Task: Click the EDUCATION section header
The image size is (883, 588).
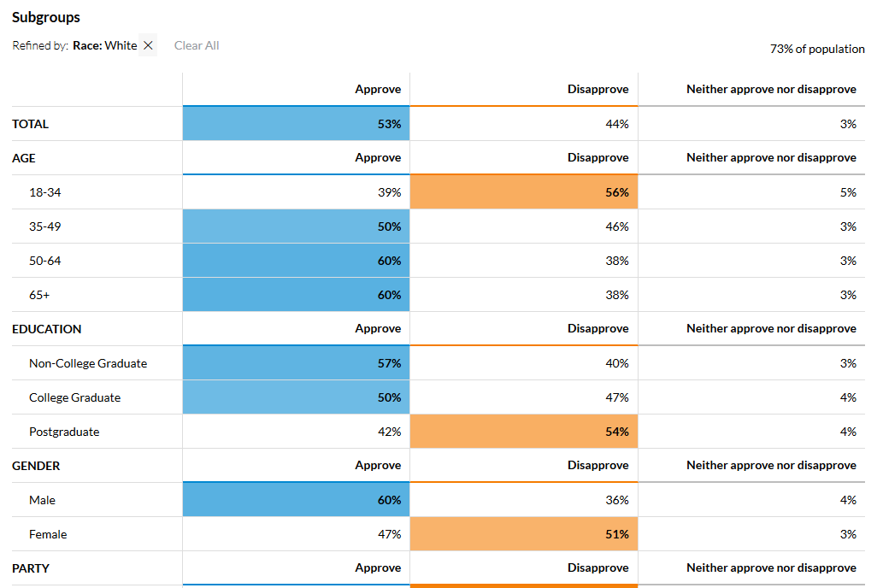Action: (47, 329)
